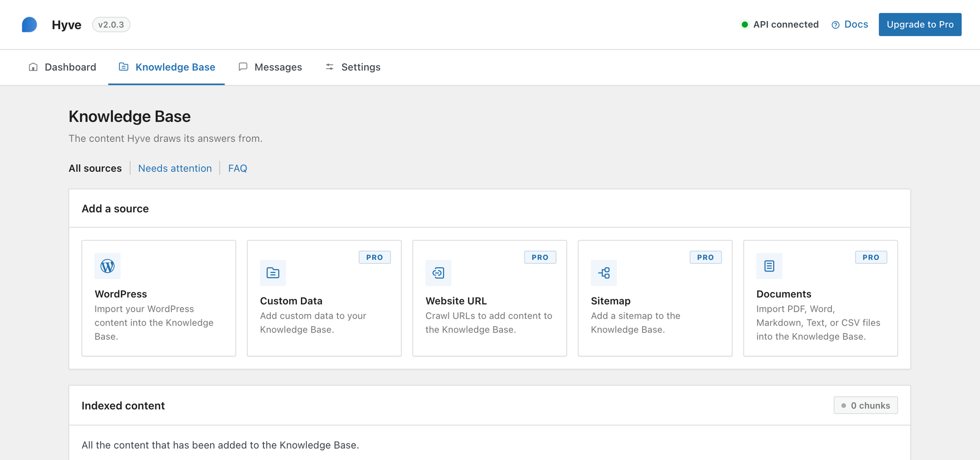Viewport: 980px width, 460px height.
Task: Click the Settings sliders icon
Action: (x=330, y=67)
